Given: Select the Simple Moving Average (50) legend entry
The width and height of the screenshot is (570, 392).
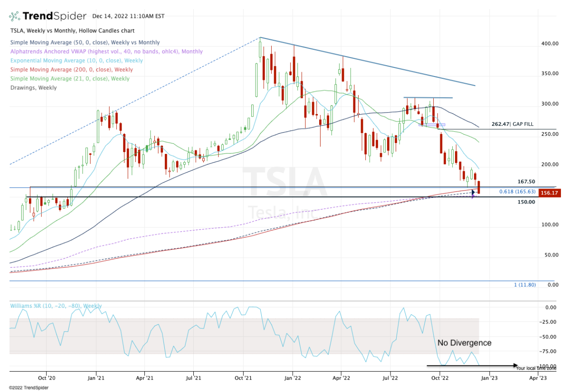Looking at the screenshot, I should point(84,42).
